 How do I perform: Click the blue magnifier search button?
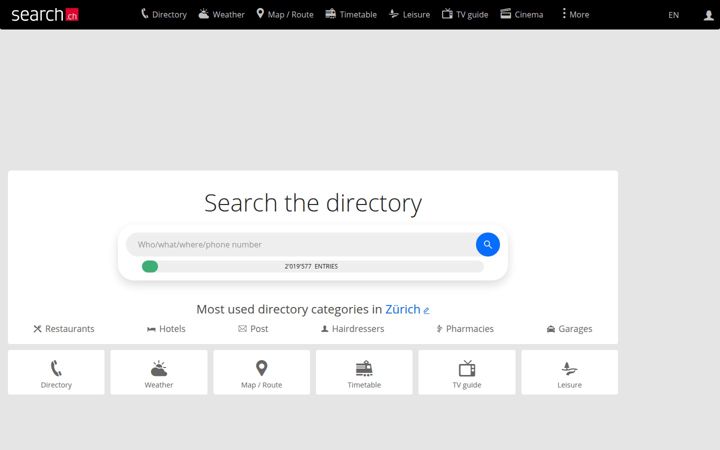tap(488, 244)
